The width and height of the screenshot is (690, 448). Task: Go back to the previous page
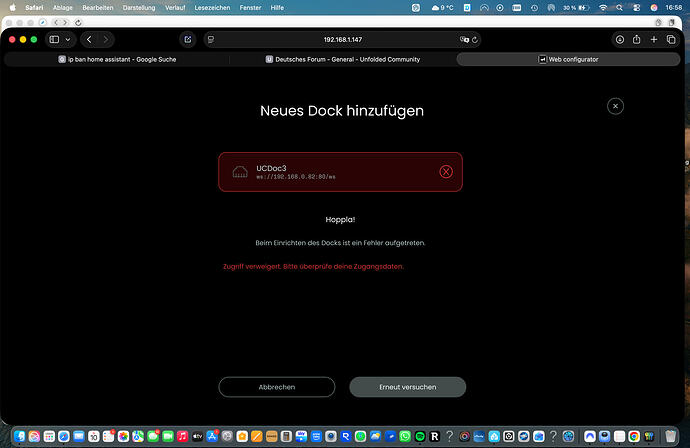89,39
